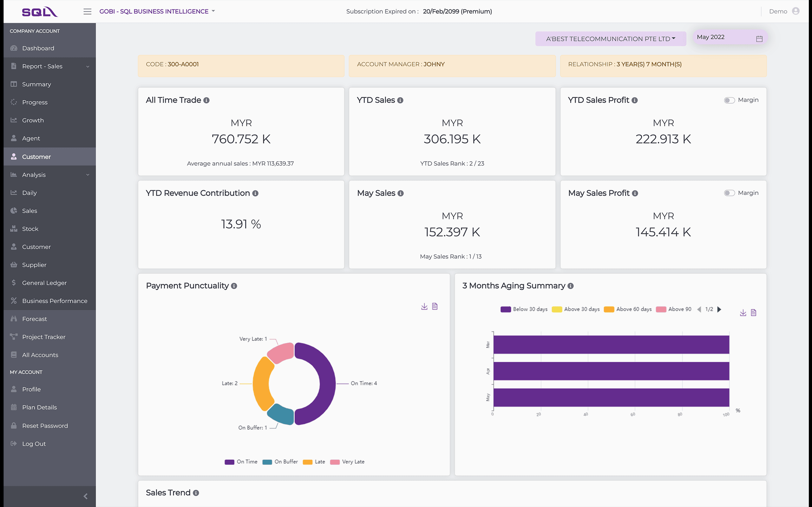Viewport: 812px width, 507px height.
Task: Click info icon beside All Time Trade
Action: [207, 100]
